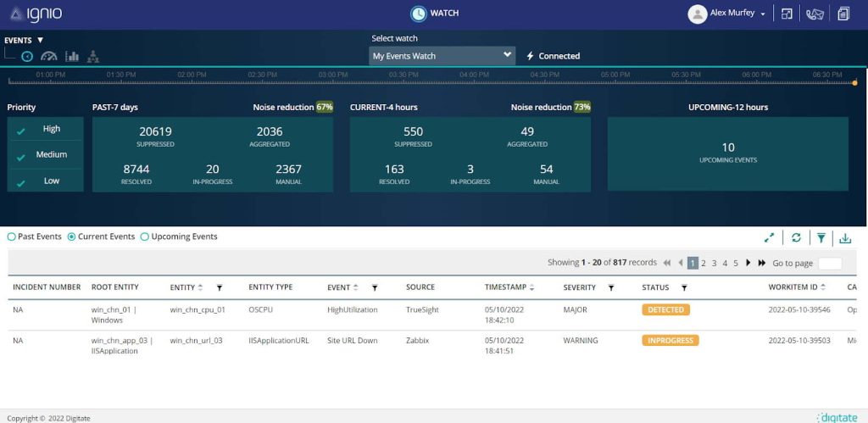
Task: Filter the Severity column
Action: [610, 288]
